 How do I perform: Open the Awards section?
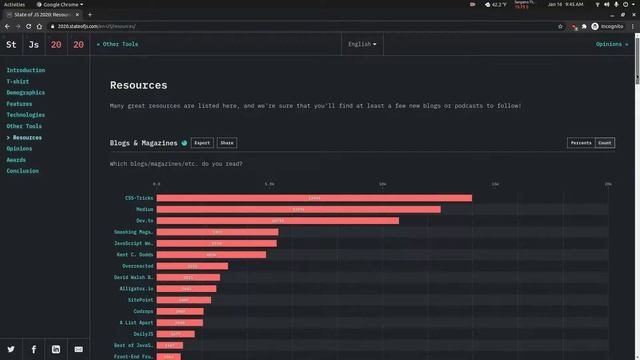(x=16, y=160)
